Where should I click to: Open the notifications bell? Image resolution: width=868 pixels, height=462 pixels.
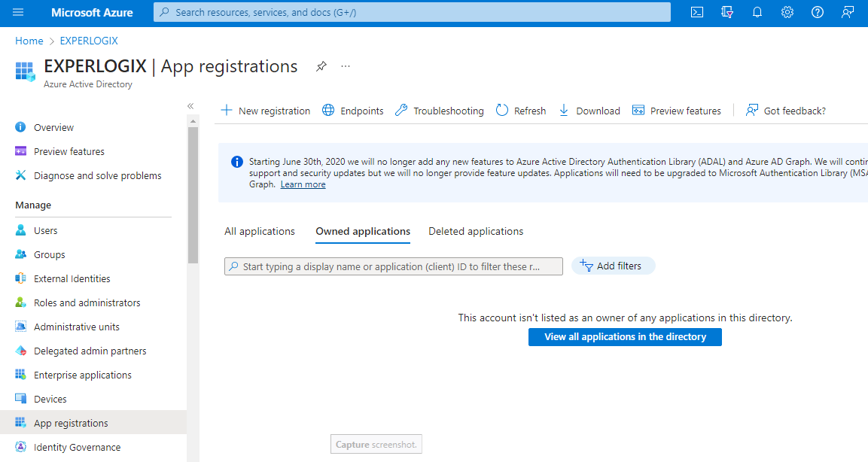(757, 12)
